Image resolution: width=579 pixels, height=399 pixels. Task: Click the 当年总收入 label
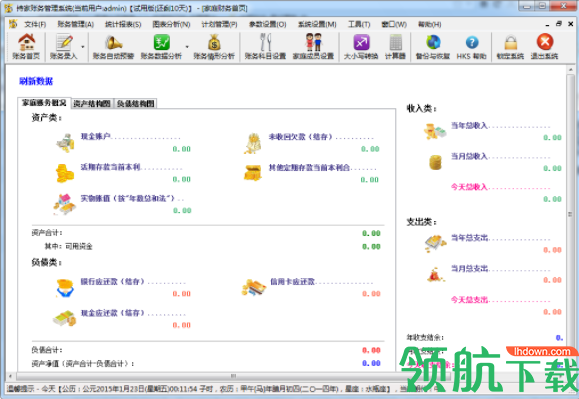[469, 125]
